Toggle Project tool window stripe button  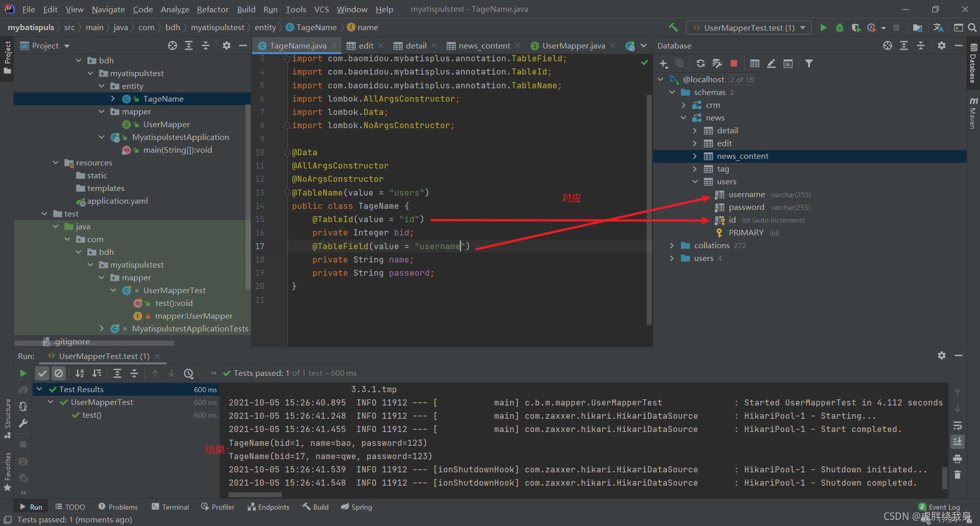pyautogui.click(x=7, y=57)
